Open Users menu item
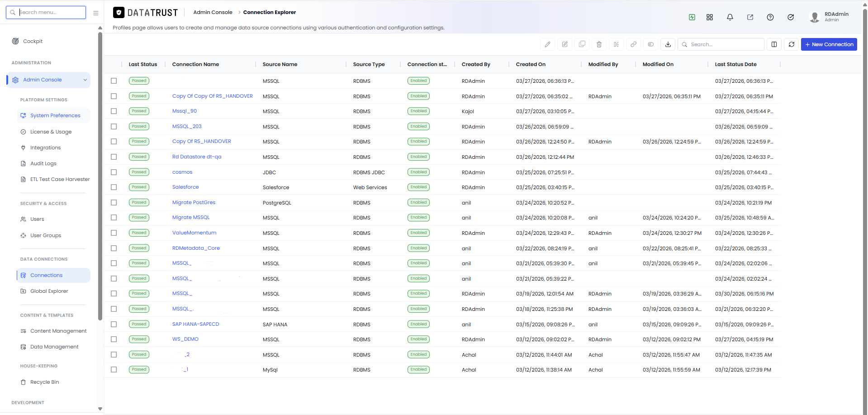Image resolution: width=868 pixels, height=415 pixels. (54, 219)
